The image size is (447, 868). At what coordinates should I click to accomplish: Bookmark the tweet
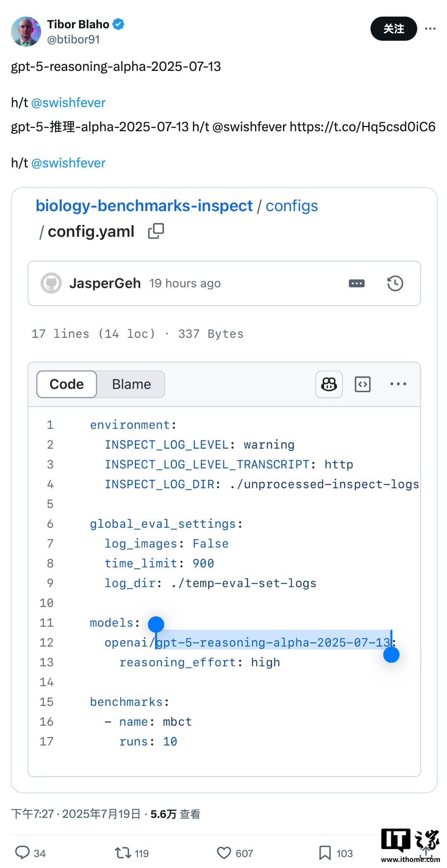click(x=325, y=853)
